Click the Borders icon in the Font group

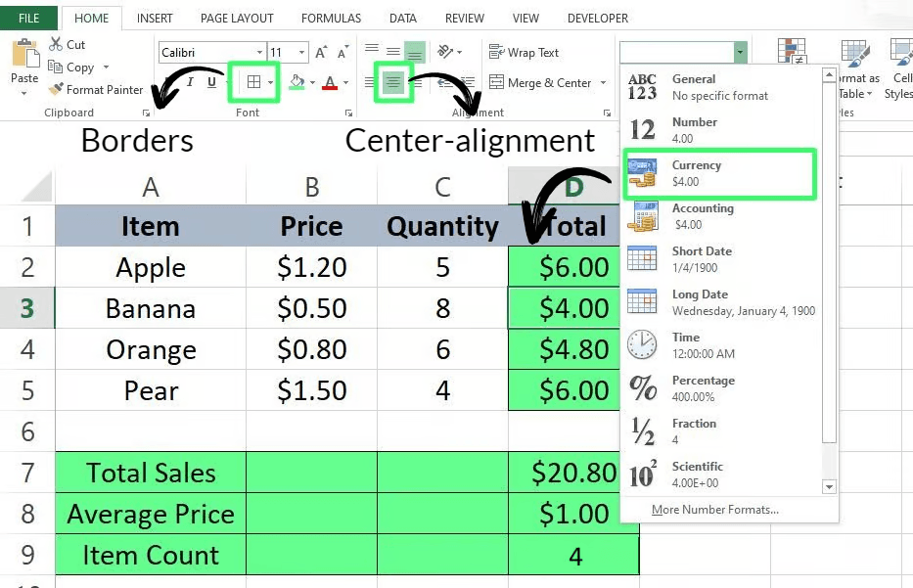click(x=253, y=83)
